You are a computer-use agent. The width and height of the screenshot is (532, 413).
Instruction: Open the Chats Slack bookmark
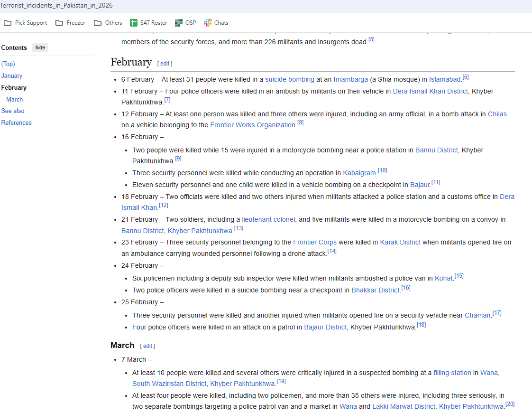[x=216, y=23]
